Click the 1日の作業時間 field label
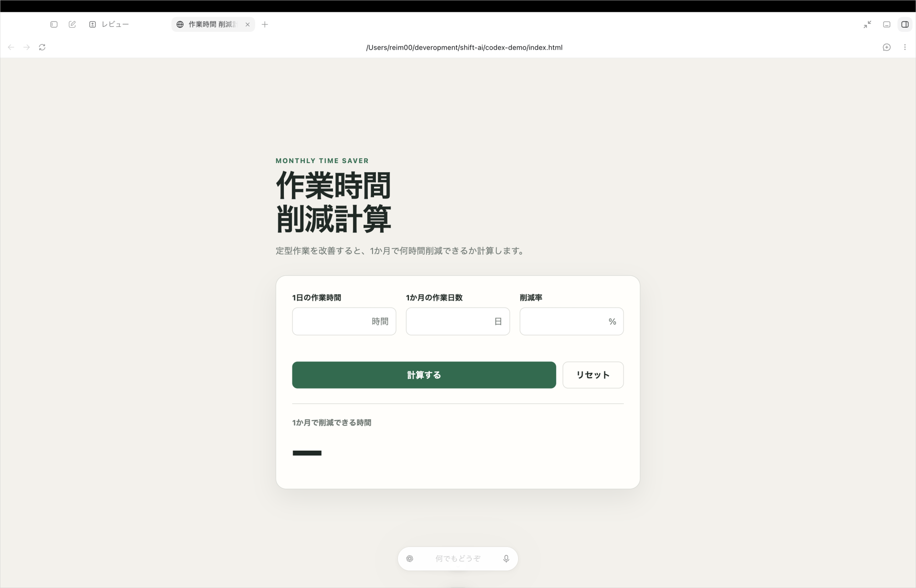Viewport: 916px width, 588px height. 316,298
